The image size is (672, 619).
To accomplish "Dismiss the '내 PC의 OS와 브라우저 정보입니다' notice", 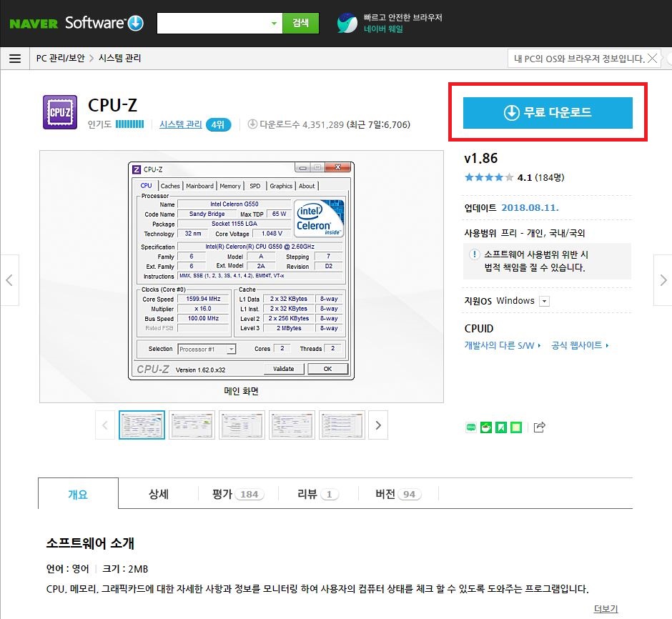I will (x=652, y=59).
